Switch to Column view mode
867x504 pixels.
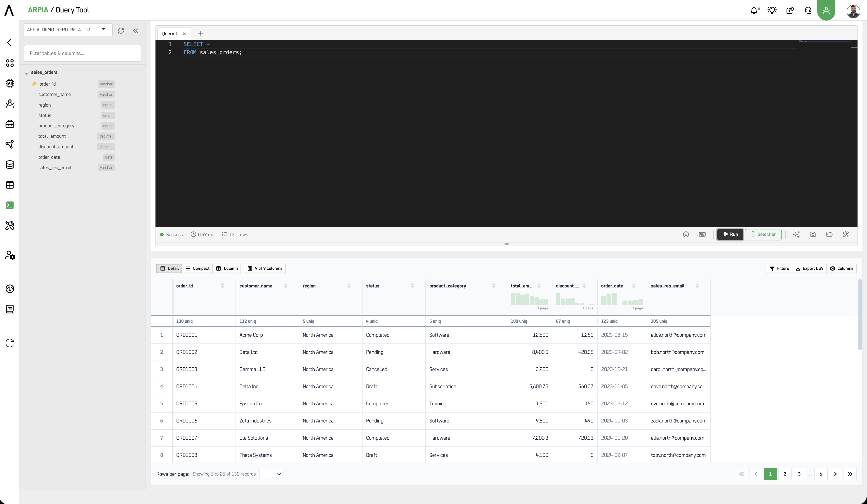click(x=227, y=268)
